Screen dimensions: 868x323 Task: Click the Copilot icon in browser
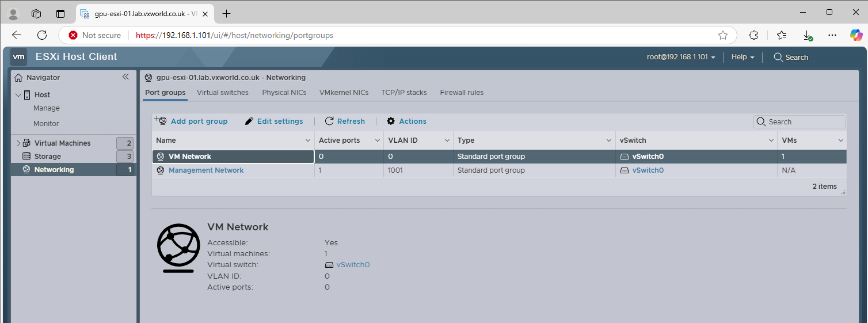(856, 35)
